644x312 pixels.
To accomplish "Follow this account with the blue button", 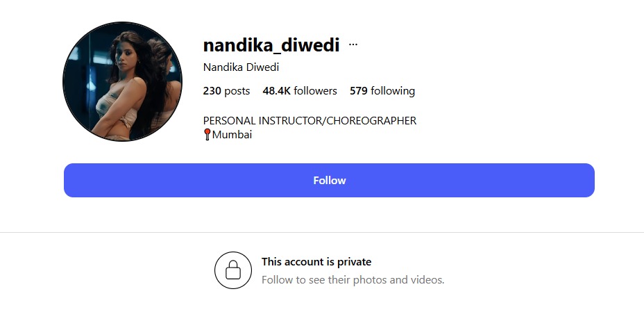I will pyautogui.click(x=329, y=180).
